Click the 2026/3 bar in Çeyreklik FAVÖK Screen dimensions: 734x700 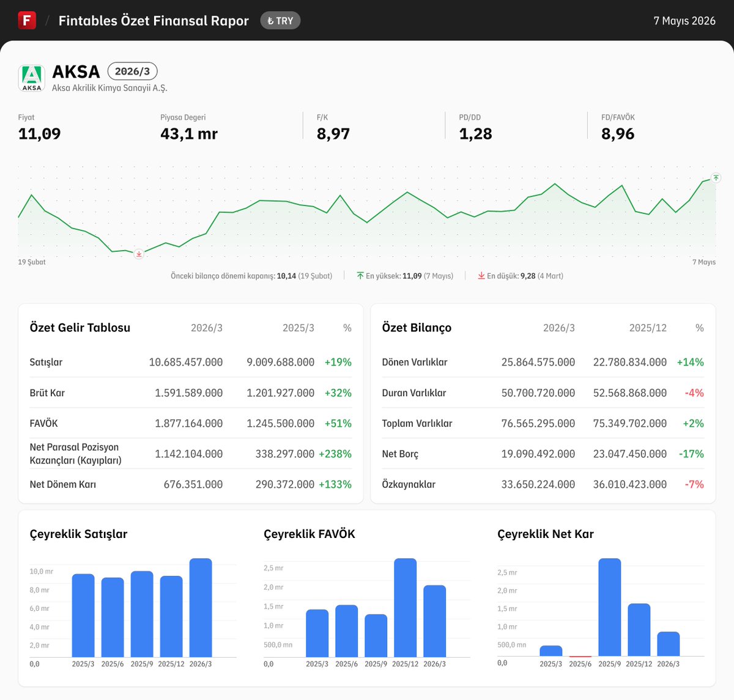tap(435, 621)
